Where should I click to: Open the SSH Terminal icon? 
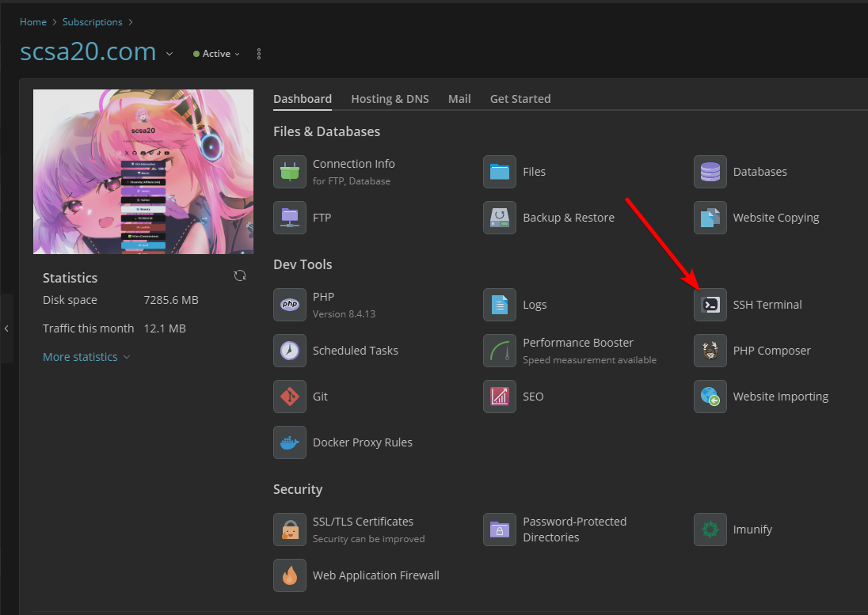(710, 305)
